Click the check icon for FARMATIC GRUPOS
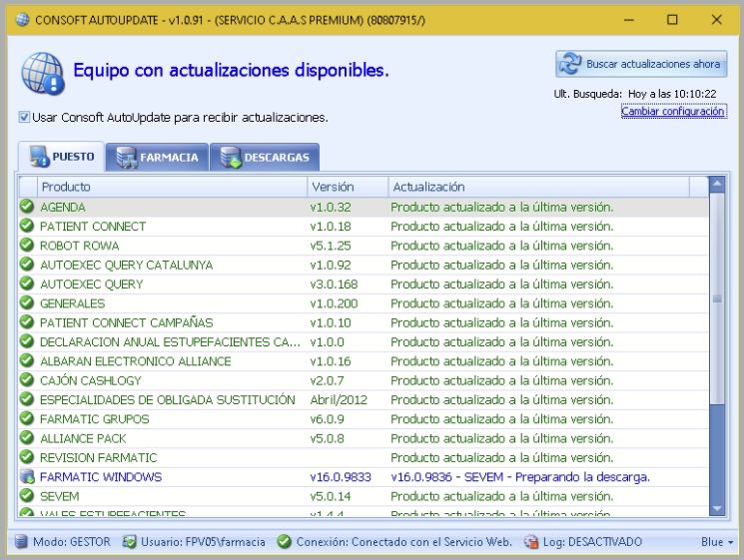Viewport: 744px width, 560px height. click(x=27, y=418)
